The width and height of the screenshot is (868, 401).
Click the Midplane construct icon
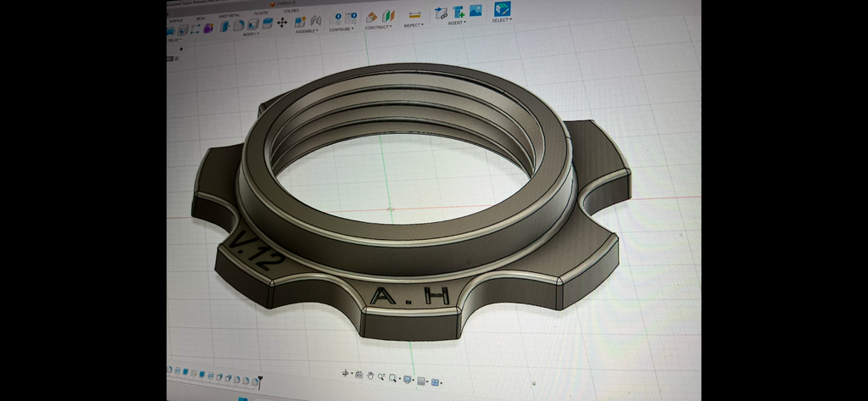(388, 15)
